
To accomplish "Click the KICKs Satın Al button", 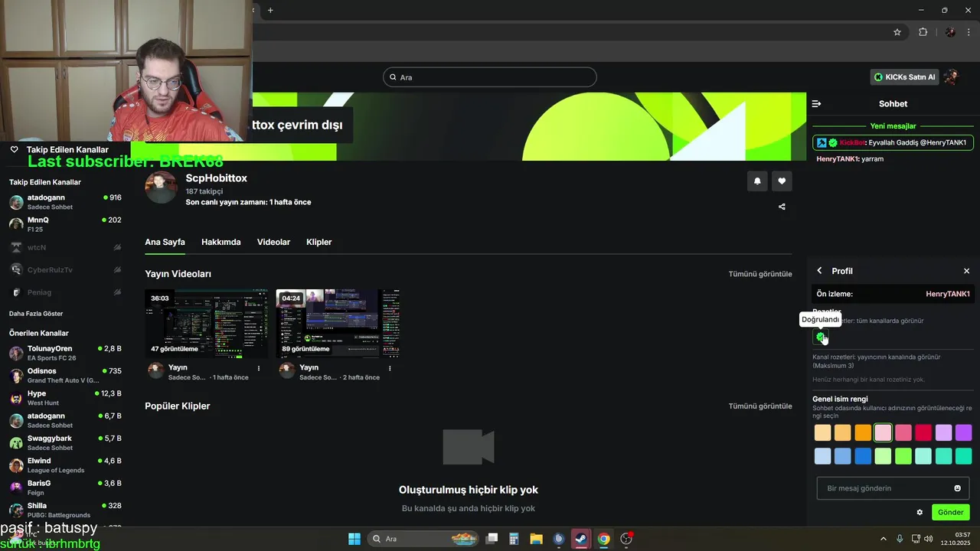I will [x=904, y=77].
